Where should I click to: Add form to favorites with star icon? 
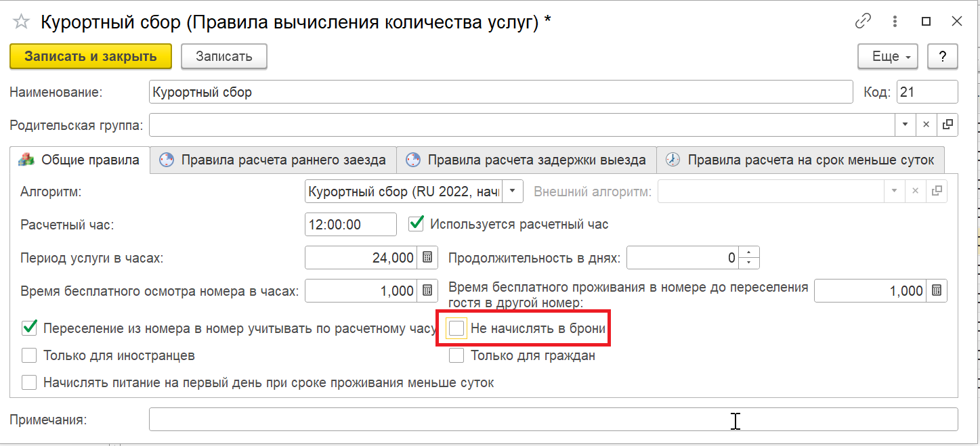coord(22,22)
